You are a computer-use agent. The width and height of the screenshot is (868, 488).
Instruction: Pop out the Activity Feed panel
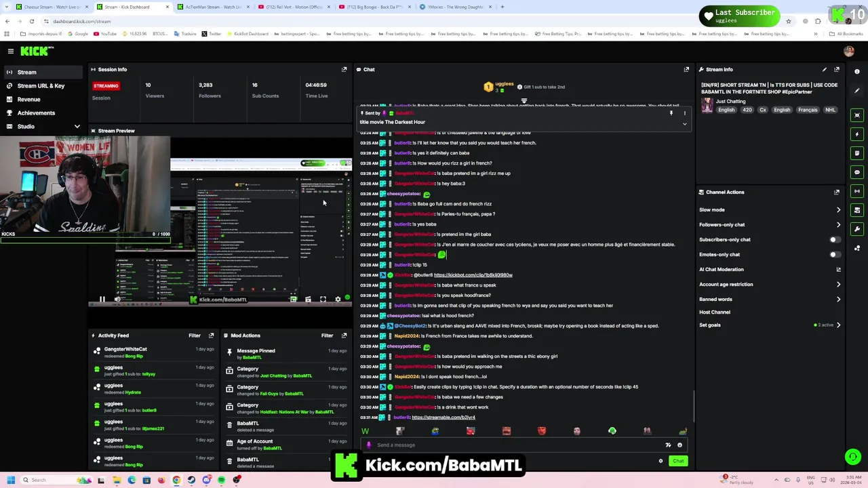point(211,335)
